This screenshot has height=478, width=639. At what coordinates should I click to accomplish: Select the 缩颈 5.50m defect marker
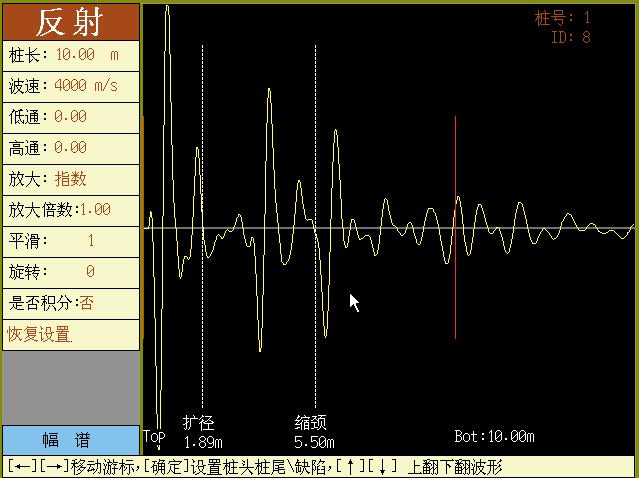(313, 432)
